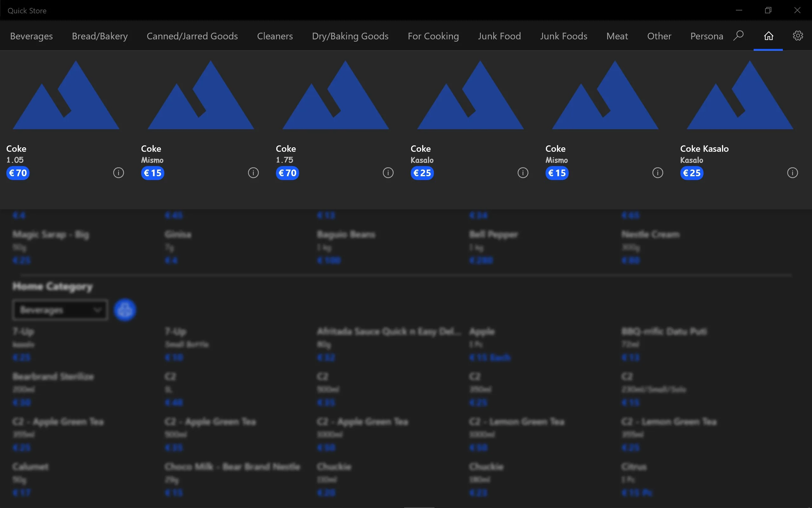This screenshot has height=508, width=812.
Task: Click the Coke 1.05 product thumbnail
Action: (66, 95)
